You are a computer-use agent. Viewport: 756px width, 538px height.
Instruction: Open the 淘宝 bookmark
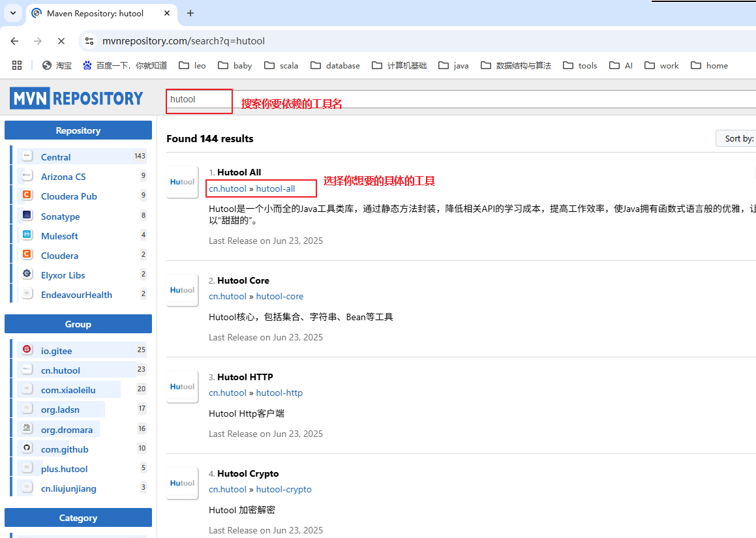coord(57,66)
